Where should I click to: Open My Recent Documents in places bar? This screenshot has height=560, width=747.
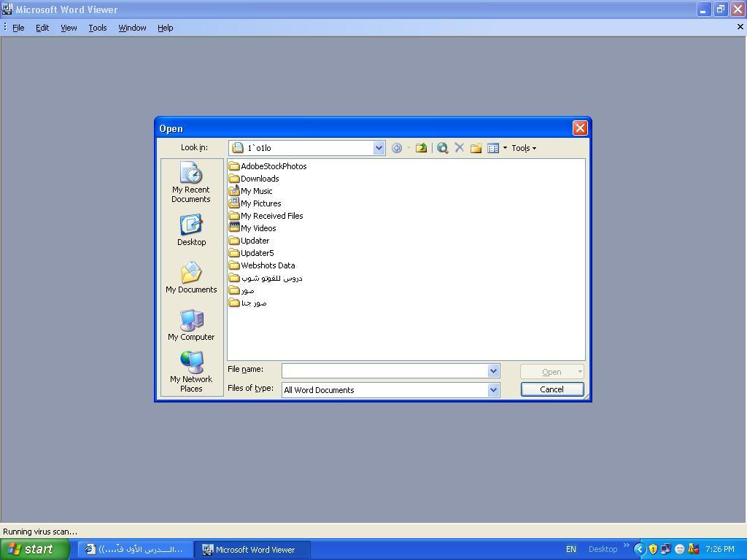pyautogui.click(x=191, y=182)
